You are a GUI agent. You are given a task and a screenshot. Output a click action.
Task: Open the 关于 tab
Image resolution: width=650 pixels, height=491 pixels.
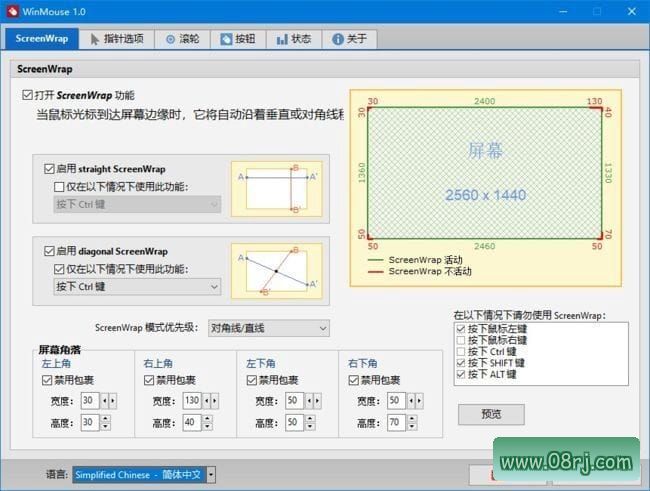coord(349,39)
